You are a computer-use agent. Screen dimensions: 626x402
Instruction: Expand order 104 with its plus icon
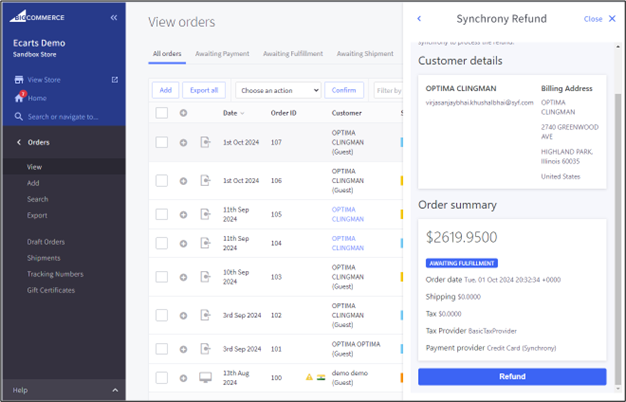pos(183,243)
